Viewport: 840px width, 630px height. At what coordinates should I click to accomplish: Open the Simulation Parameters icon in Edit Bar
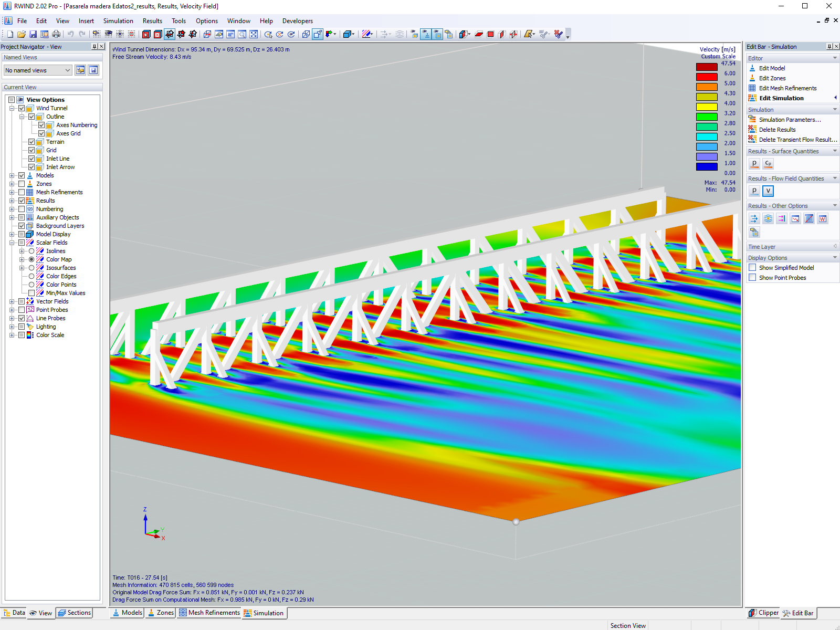753,119
